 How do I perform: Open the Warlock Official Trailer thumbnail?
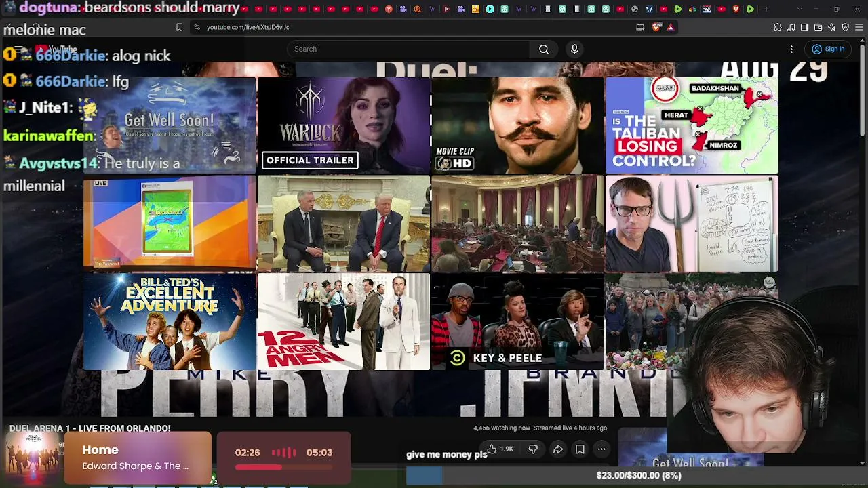(x=344, y=125)
